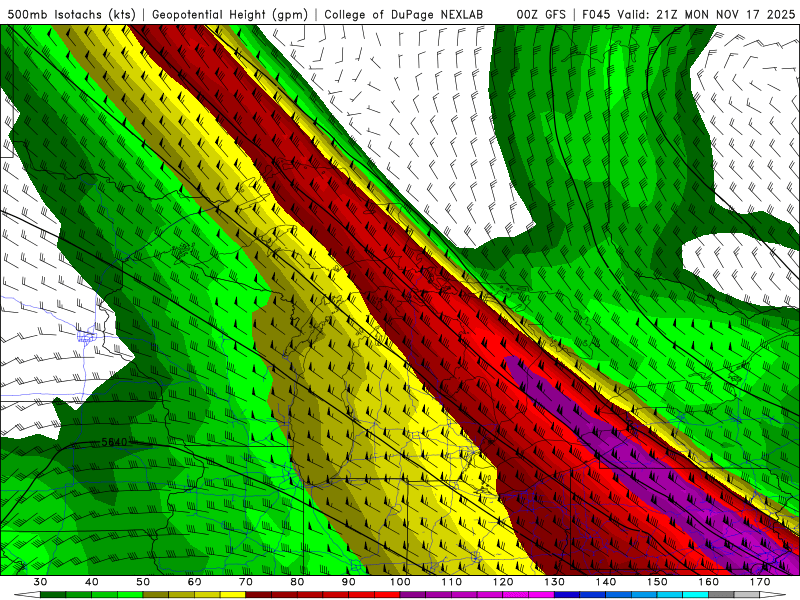The image size is (800, 600).
Task: Click the 'Valid: 21Z MON NOV 17 2025' text
Action: click(706, 15)
